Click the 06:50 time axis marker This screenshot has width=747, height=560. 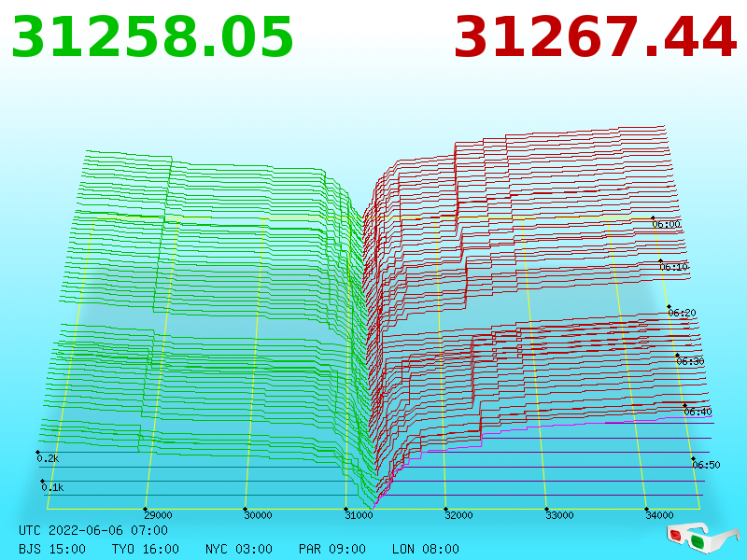click(706, 465)
